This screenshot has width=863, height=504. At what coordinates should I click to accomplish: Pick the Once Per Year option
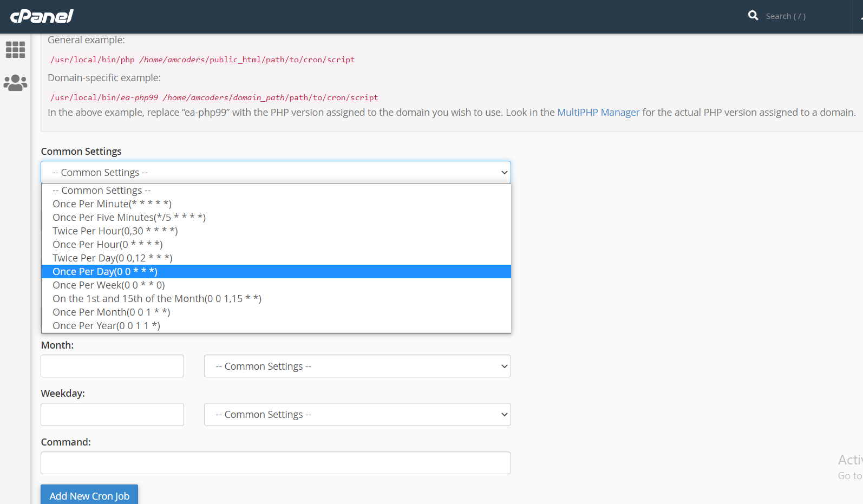point(106,326)
